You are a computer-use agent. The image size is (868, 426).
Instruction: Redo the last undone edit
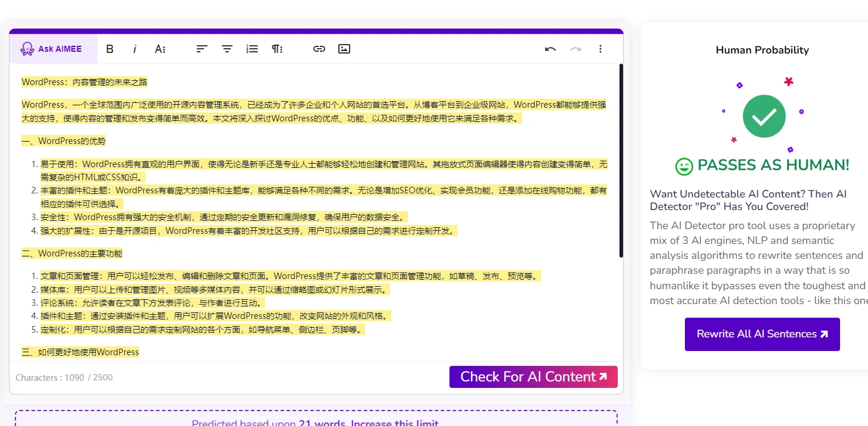click(x=575, y=49)
